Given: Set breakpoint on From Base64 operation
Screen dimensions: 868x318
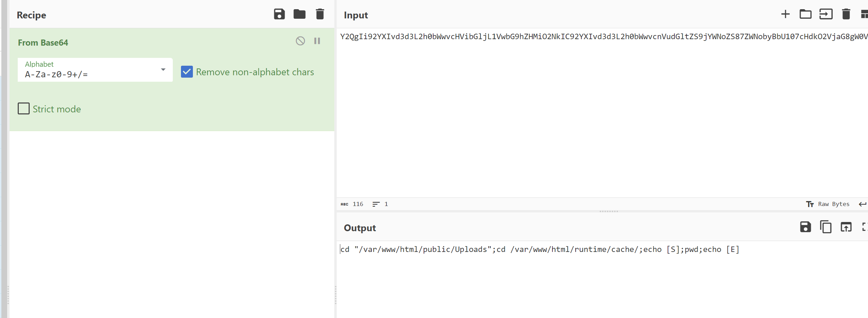Looking at the screenshot, I should [317, 41].
